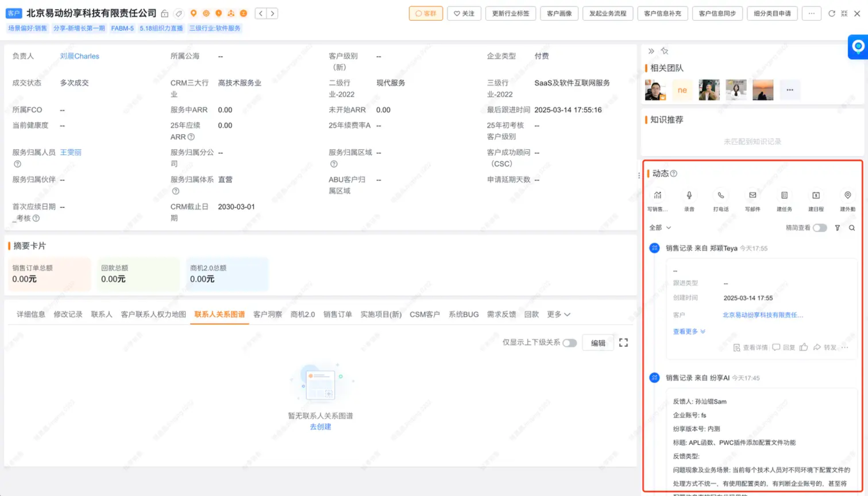Click the thumbs-up like icon on sales record
868x496 pixels.
coord(804,347)
